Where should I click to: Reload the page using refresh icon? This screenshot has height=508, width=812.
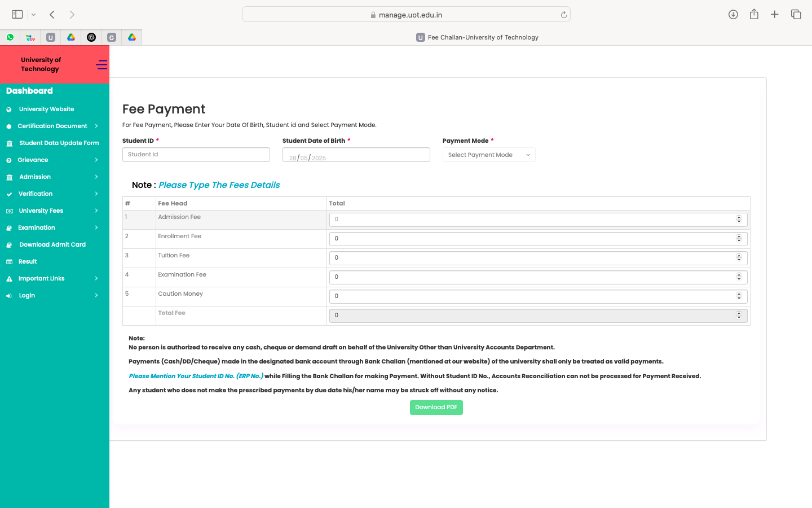(563, 15)
